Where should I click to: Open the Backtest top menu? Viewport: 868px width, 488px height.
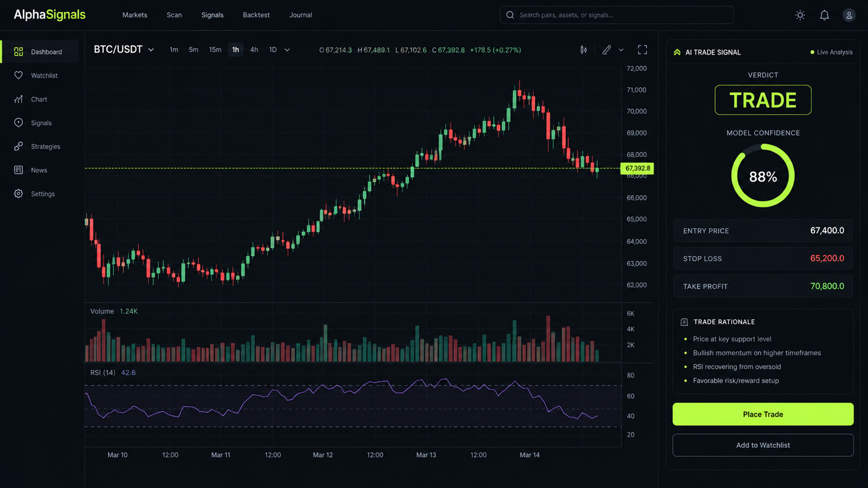pos(256,15)
